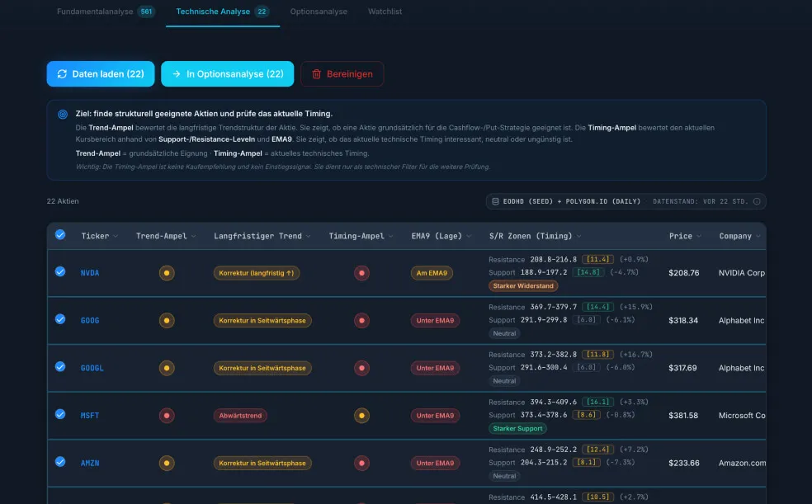The width and height of the screenshot is (812, 504).
Task: Toggle the select-all checkbox in table header
Action: pyautogui.click(x=60, y=235)
